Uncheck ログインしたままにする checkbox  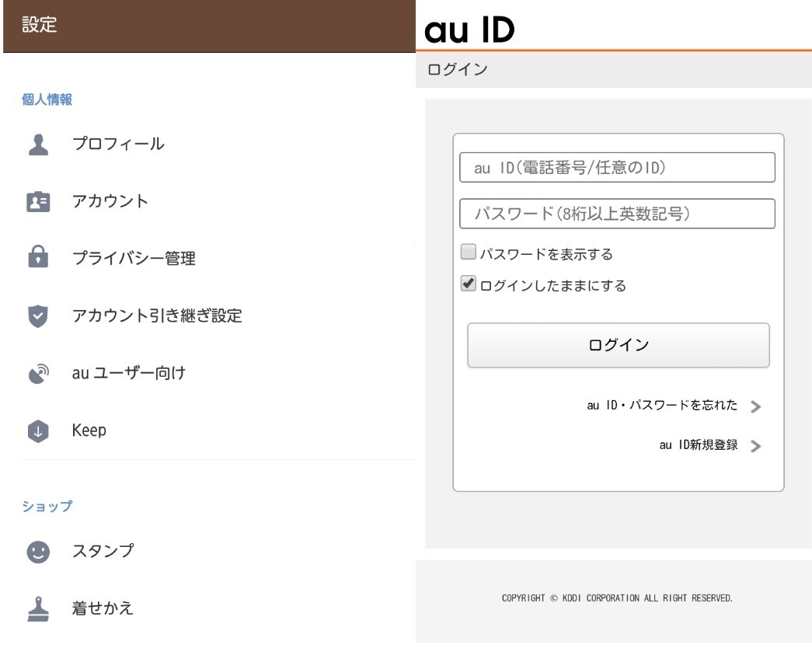click(468, 284)
